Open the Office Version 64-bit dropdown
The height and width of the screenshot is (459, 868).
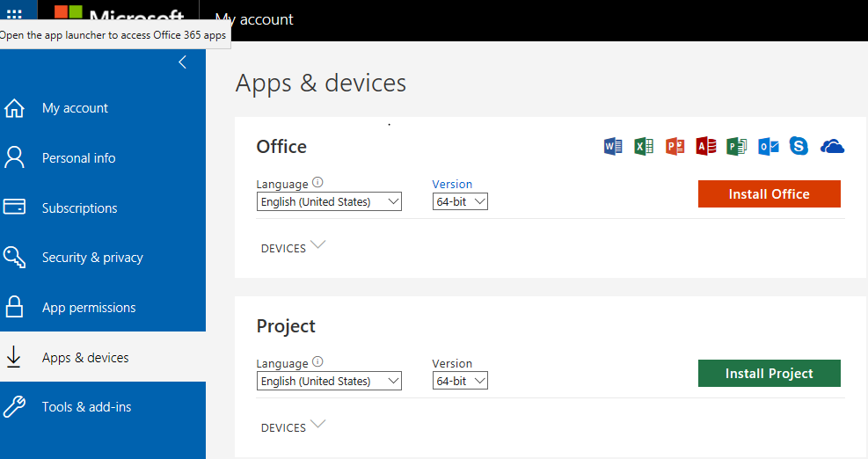(460, 201)
